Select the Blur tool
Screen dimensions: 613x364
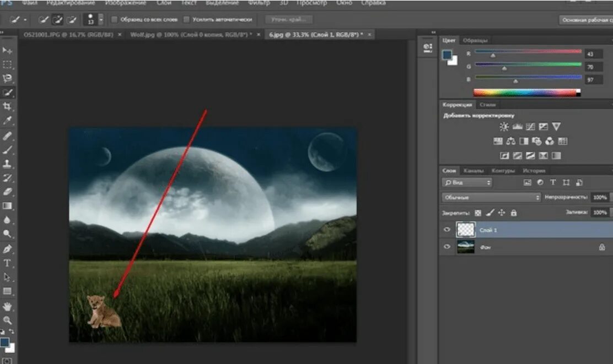[x=7, y=220]
